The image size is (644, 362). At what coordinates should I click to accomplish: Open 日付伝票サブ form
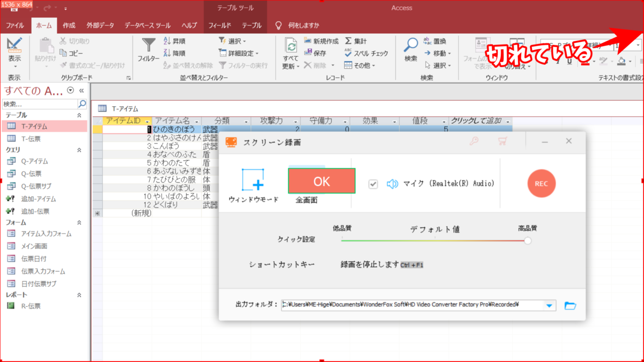(38, 284)
